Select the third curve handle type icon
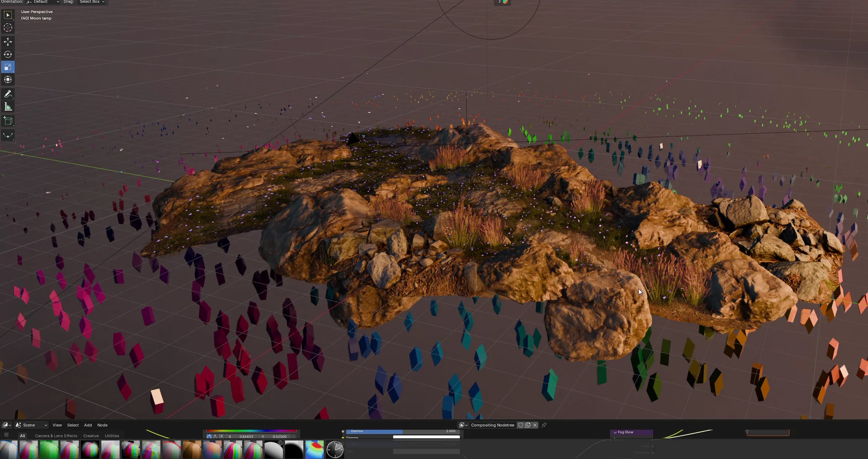The width and height of the screenshot is (868, 459). coord(221,437)
